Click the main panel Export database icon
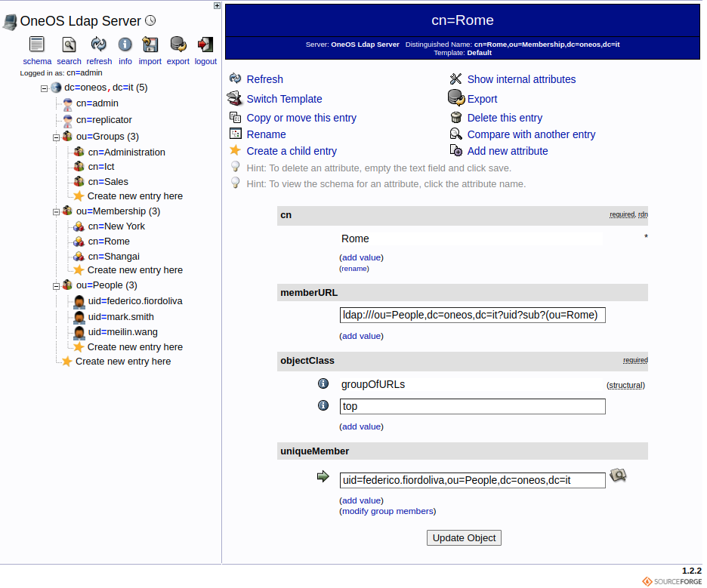707x588 pixels. [456, 98]
